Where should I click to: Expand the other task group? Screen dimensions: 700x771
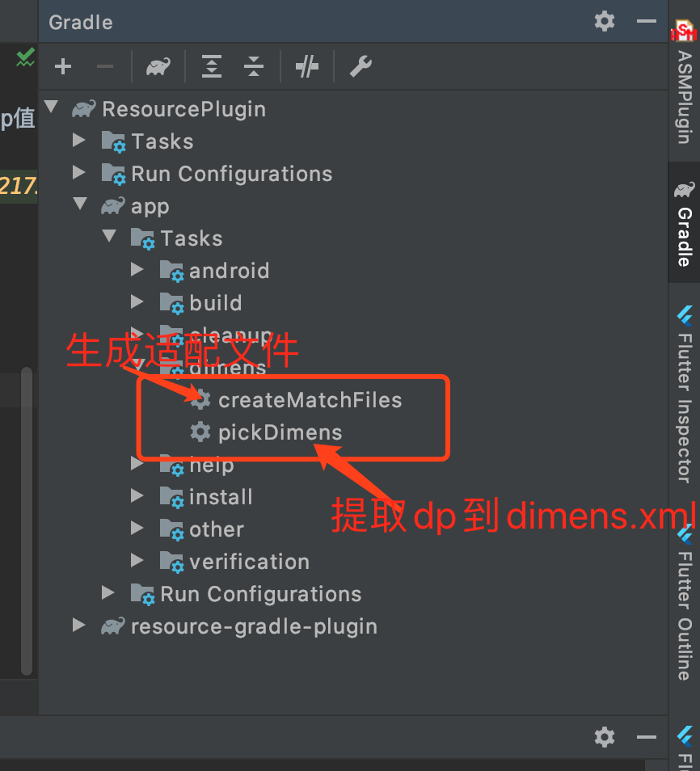pyautogui.click(x=137, y=528)
